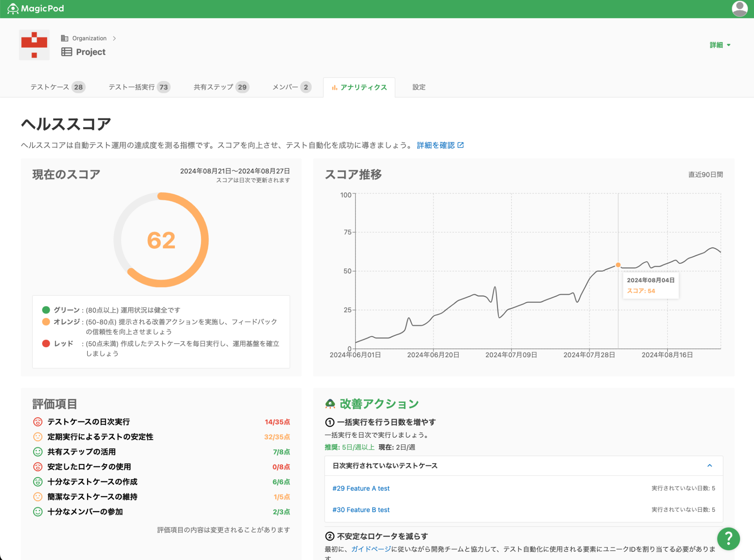This screenshot has height=560, width=754.
Task: Open the user profile avatar menu
Action: [x=739, y=9]
